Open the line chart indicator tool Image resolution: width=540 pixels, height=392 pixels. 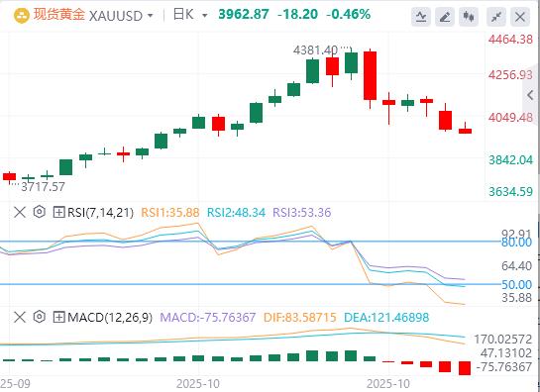(x=421, y=17)
